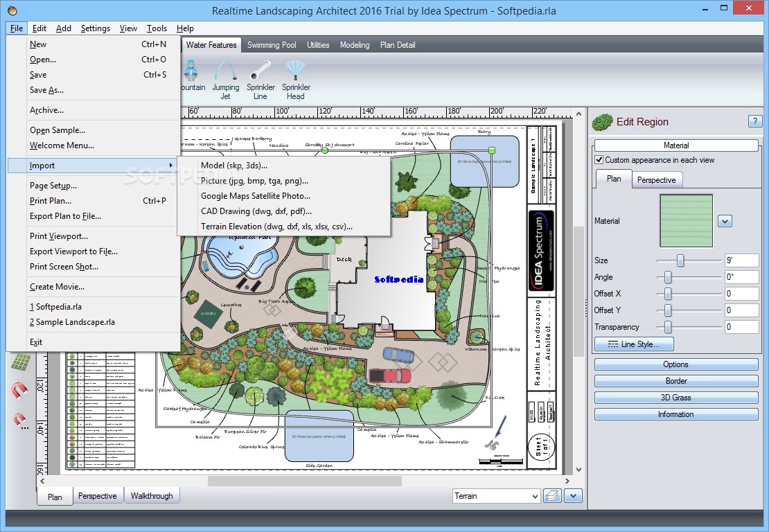Select the Jumping Jet tool
Screen dimensions: 769x532
coord(226,80)
